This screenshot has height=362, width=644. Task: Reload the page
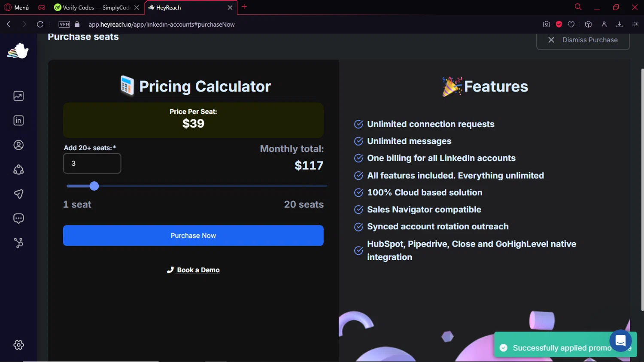[x=40, y=24]
